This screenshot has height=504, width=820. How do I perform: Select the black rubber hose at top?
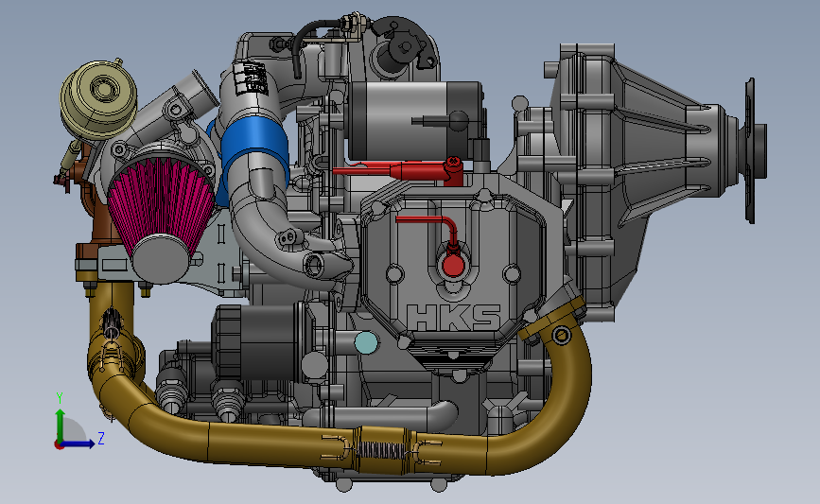coord(308,44)
